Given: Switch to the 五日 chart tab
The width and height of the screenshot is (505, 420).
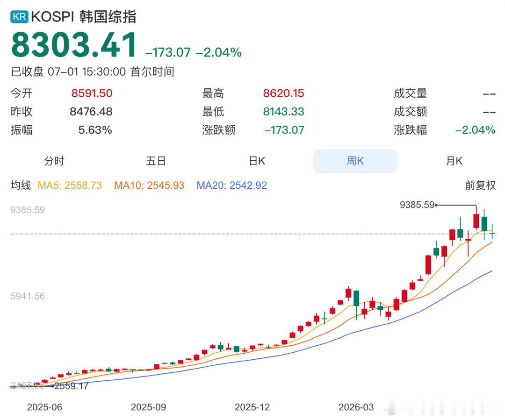Looking at the screenshot, I should pyautogui.click(x=156, y=161).
